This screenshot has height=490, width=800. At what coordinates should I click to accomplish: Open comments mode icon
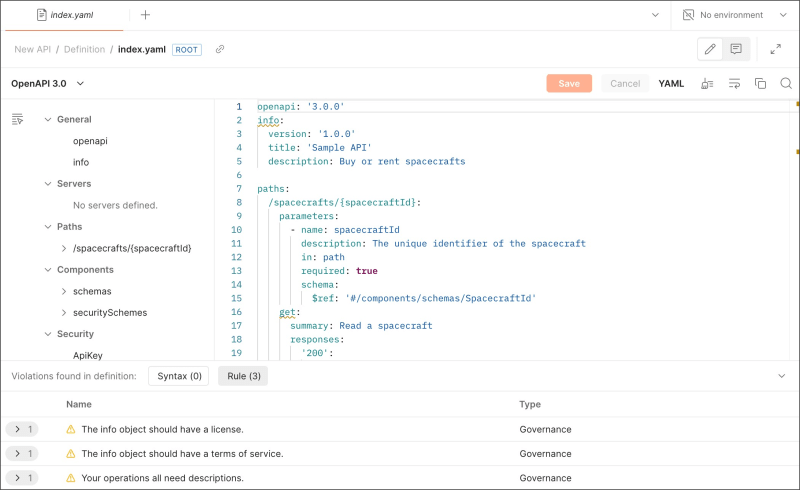pyautogui.click(x=736, y=49)
